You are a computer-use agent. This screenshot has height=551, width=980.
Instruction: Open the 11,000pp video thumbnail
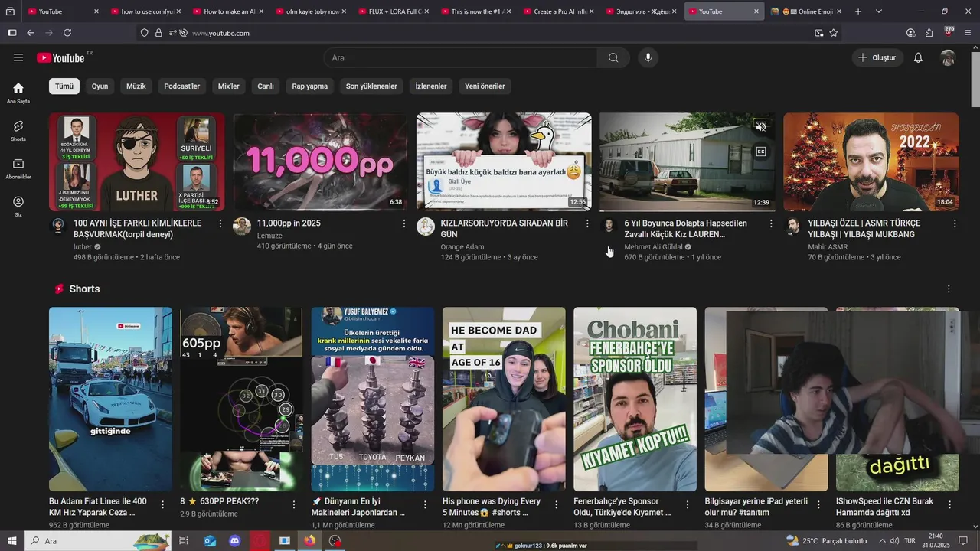pyautogui.click(x=321, y=162)
